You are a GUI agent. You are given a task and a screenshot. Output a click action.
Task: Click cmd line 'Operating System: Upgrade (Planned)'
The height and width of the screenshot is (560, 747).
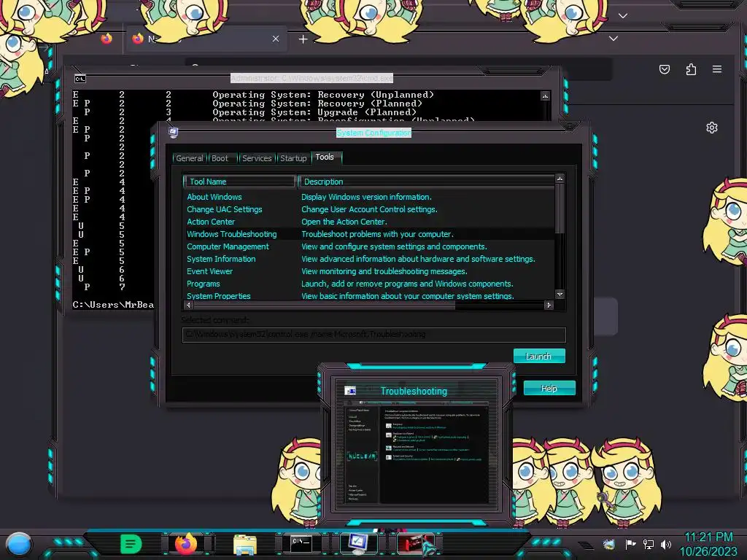(314, 112)
